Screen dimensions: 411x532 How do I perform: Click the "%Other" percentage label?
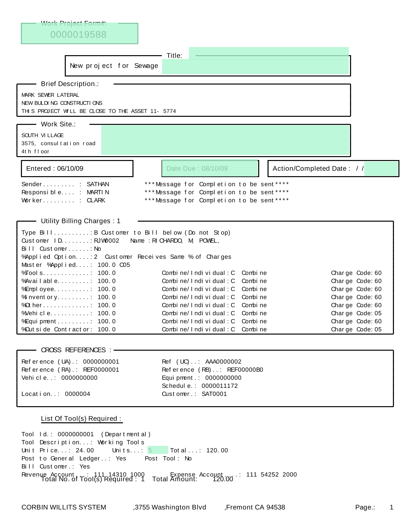pyautogui.click(x=57, y=305)
